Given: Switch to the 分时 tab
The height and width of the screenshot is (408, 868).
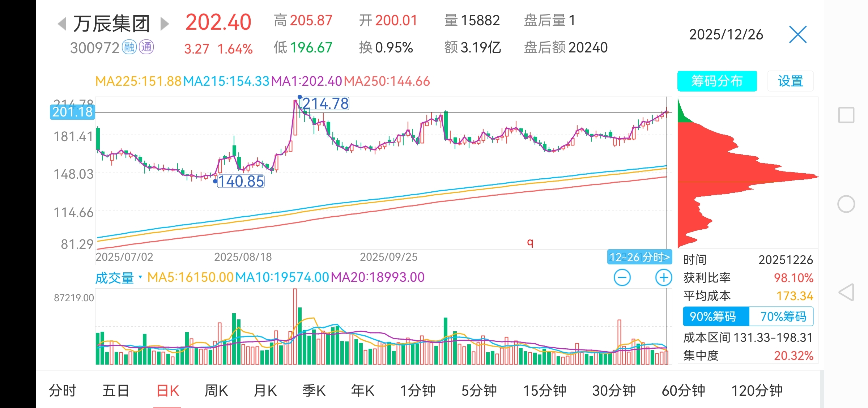Looking at the screenshot, I should tap(63, 391).
